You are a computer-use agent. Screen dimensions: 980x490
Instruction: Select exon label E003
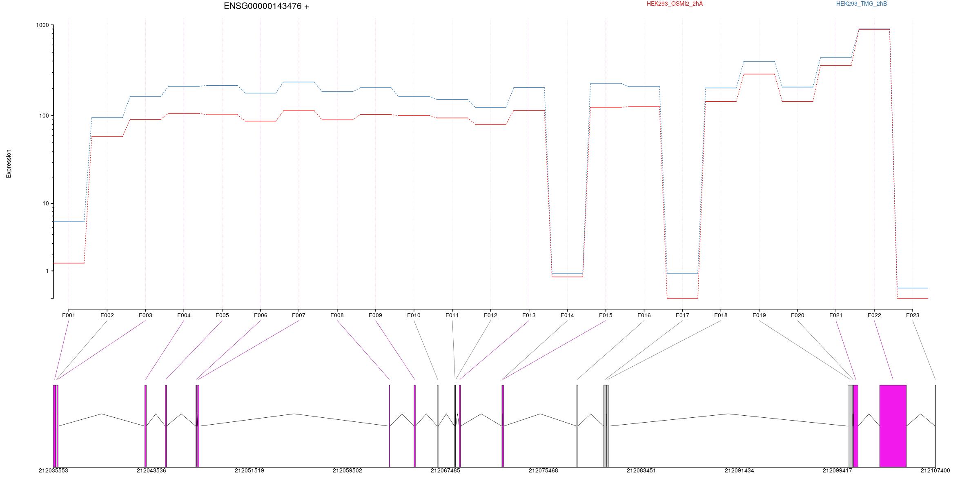pyautogui.click(x=145, y=315)
